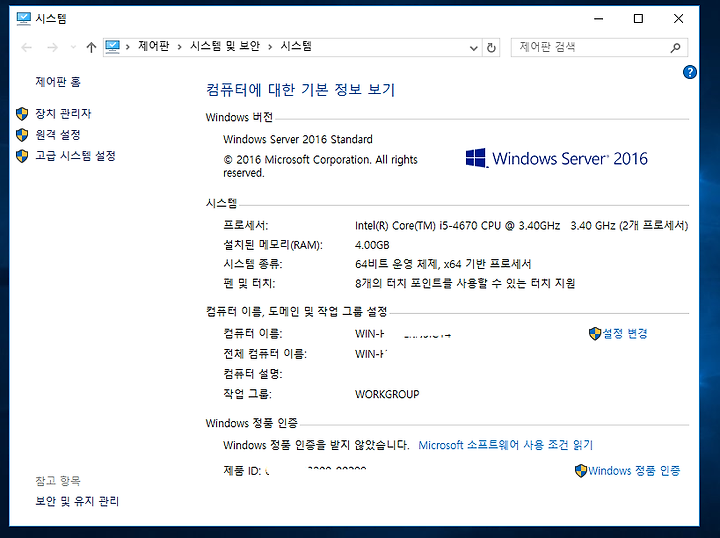Expand chevron after 제어판 breadcrumb
The width and height of the screenshot is (720, 538).
180,47
